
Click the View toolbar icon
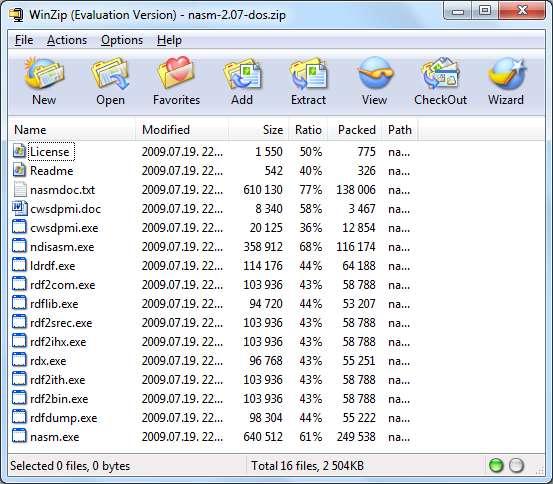(x=375, y=73)
